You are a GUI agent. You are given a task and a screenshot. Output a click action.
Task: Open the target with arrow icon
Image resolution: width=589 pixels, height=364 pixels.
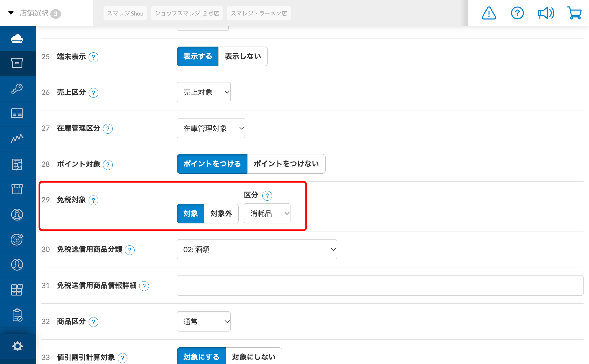pos(17,239)
